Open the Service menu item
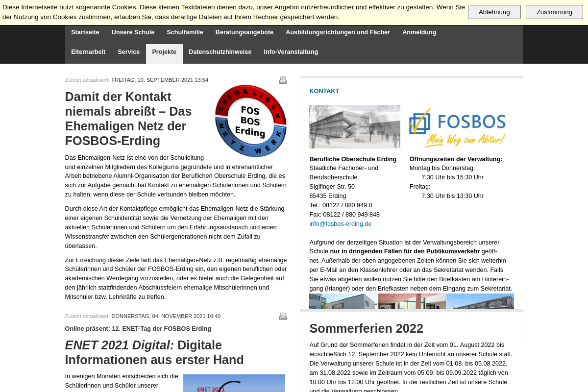Screen dimensions: 588x392 pos(129,52)
